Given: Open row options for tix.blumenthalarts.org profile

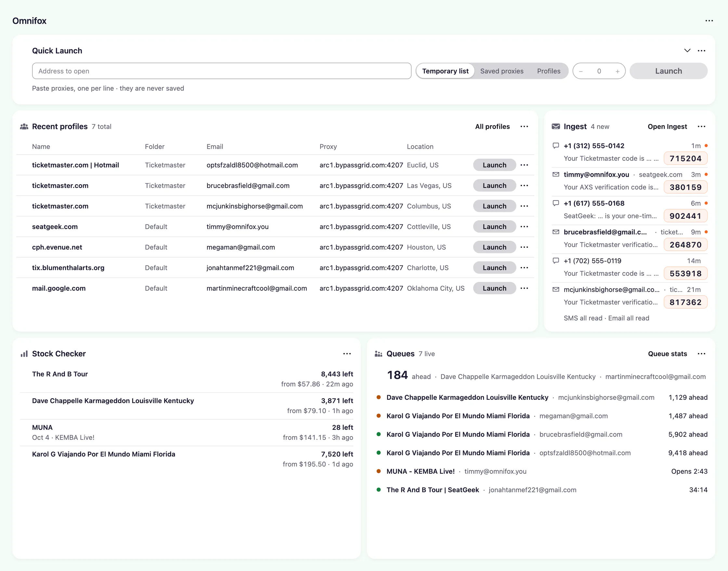Looking at the screenshot, I should point(524,268).
